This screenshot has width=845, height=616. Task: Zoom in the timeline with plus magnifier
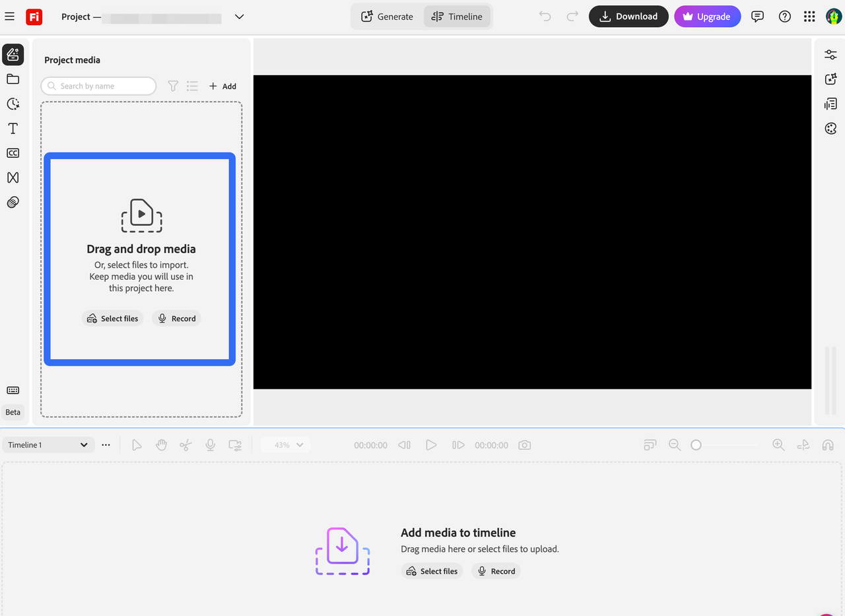pos(778,445)
